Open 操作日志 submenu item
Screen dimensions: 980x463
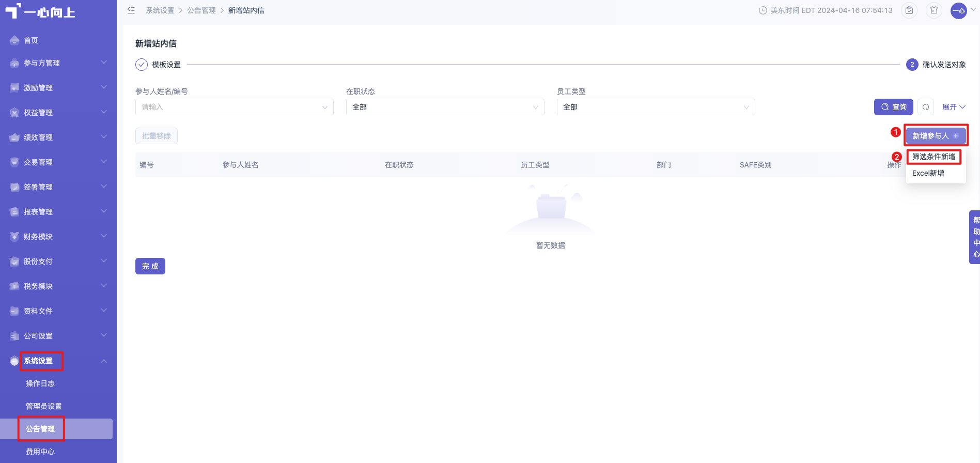click(x=40, y=383)
